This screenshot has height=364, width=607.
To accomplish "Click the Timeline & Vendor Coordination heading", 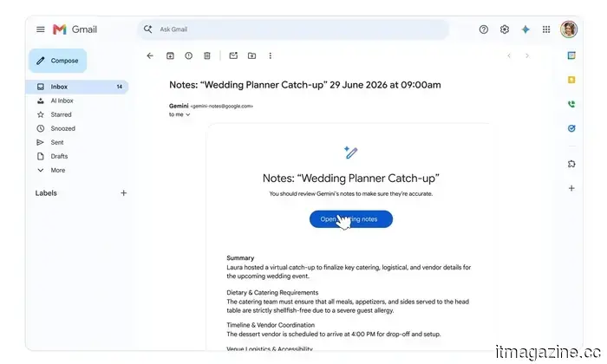I will 271,325.
